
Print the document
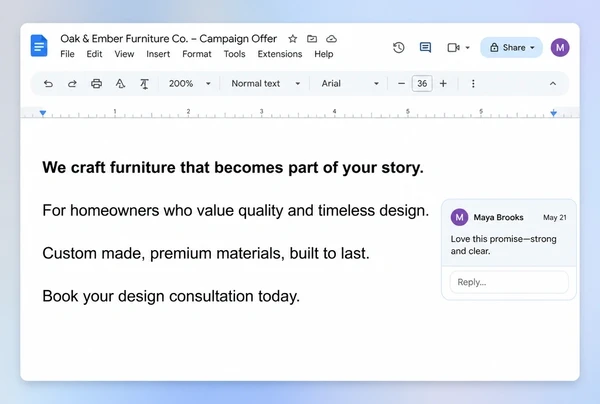[x=96, y=83]
